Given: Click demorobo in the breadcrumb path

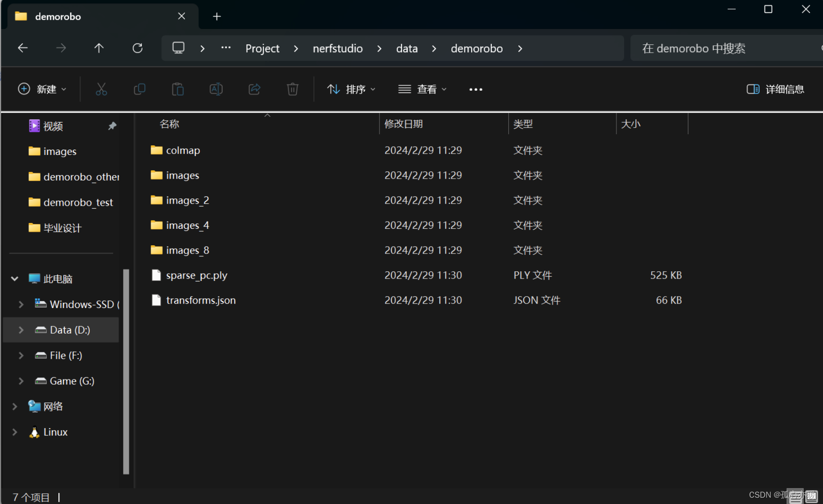Looking at the screenshot, I should coord(477,48).
